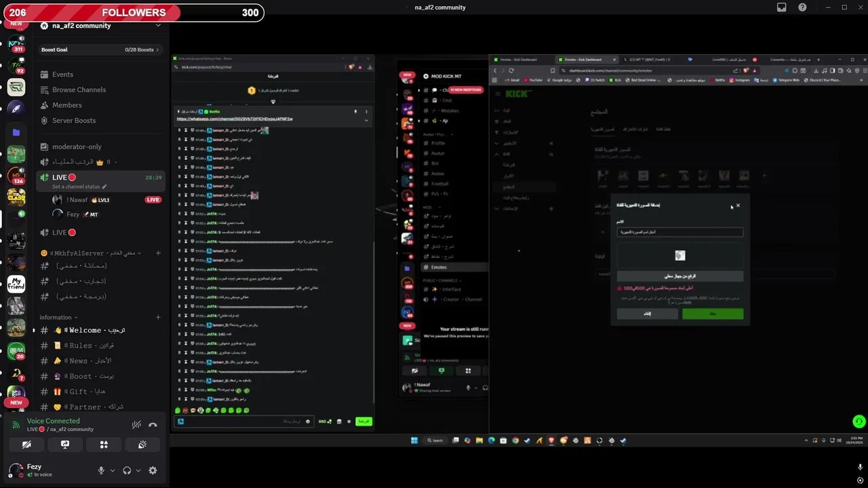
Task: Open the microphone input options arrow
Action: coord(113,470)
